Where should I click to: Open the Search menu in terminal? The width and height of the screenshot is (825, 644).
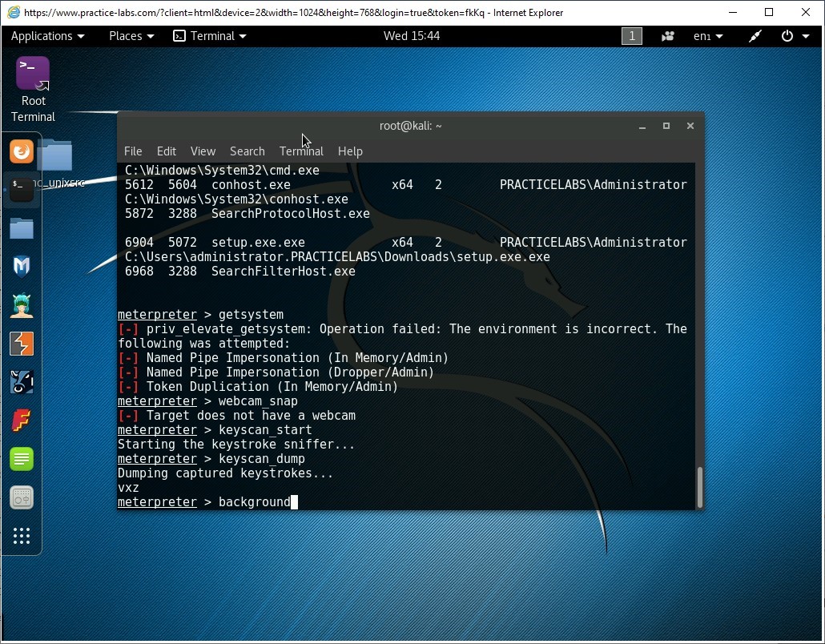tap(247, 151)
